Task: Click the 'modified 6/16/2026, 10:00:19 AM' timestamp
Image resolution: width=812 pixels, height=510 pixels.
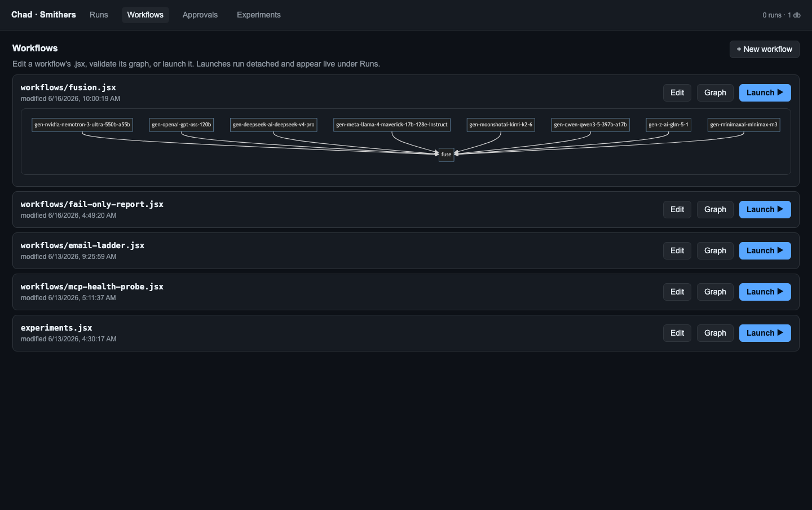Action: [x=70, y=99]
